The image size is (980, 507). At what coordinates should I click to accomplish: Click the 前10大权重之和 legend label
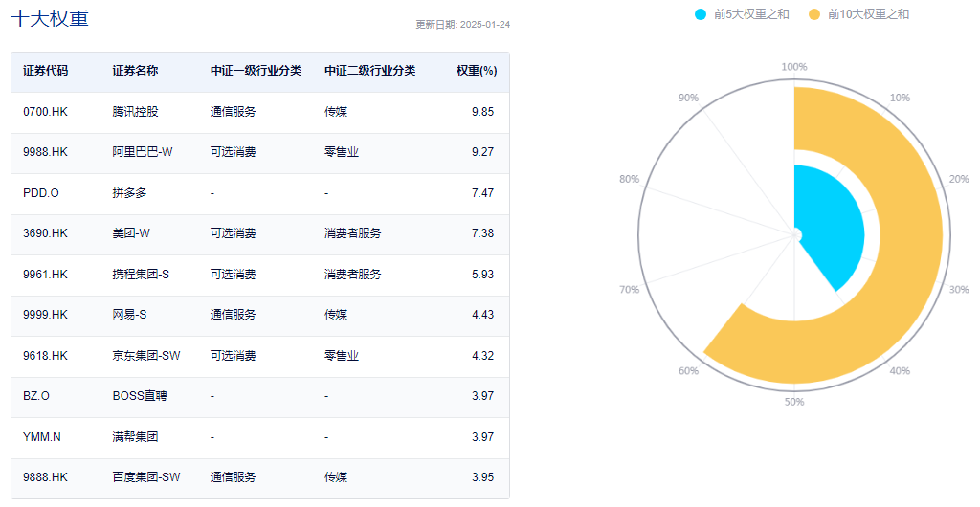click(x=868, y=14)
